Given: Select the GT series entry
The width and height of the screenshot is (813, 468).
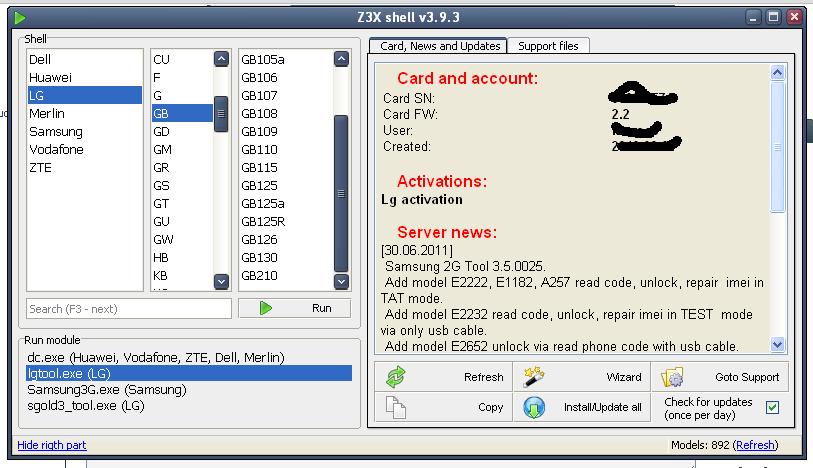Looking at the screenshot, I should [182, 204].
